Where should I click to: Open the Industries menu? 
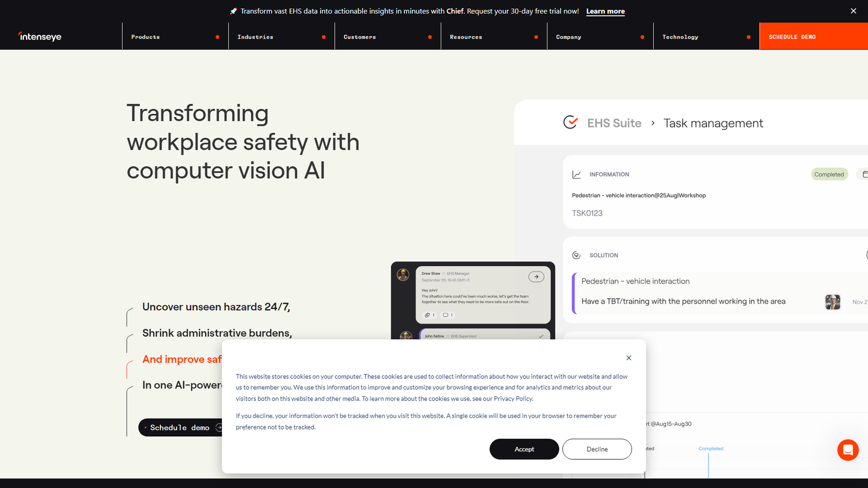(282, 36)
